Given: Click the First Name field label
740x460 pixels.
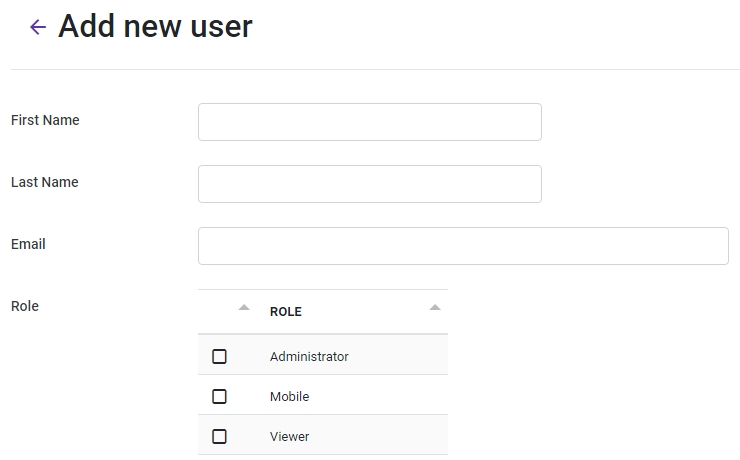Looking at the screenshot, I should (x=45, y=120).
